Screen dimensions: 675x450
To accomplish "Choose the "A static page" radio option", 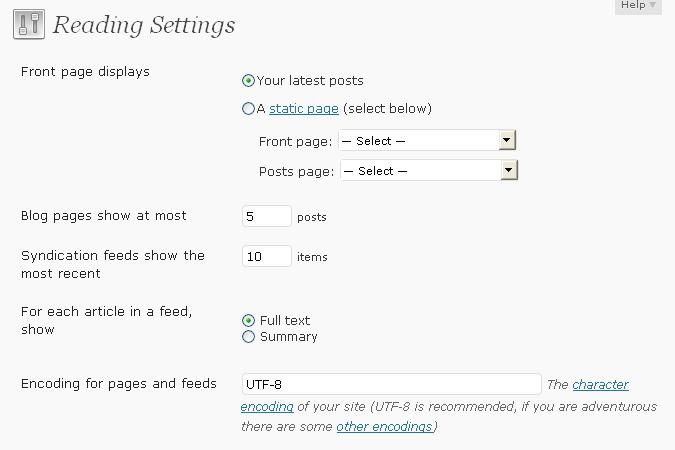I will pos(248,109).
